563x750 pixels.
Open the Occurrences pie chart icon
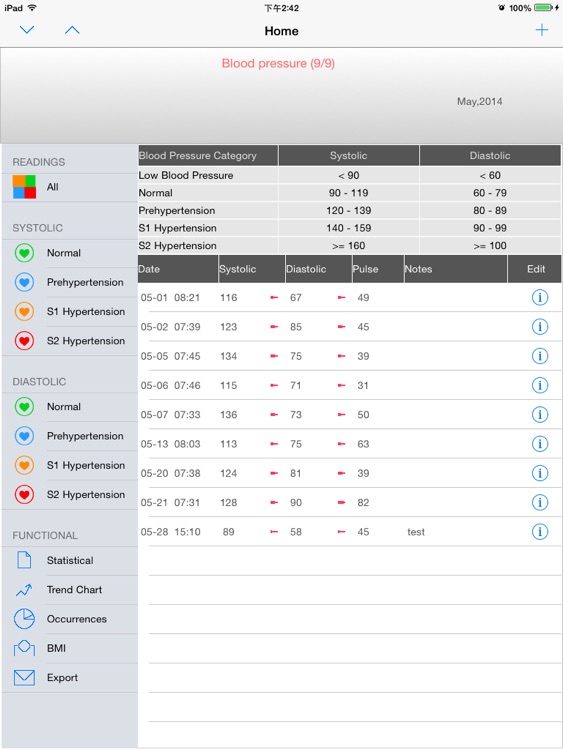24,619
